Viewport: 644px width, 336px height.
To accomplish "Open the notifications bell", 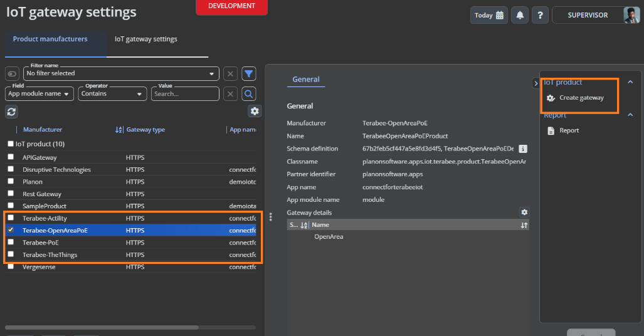I will 520,15.
